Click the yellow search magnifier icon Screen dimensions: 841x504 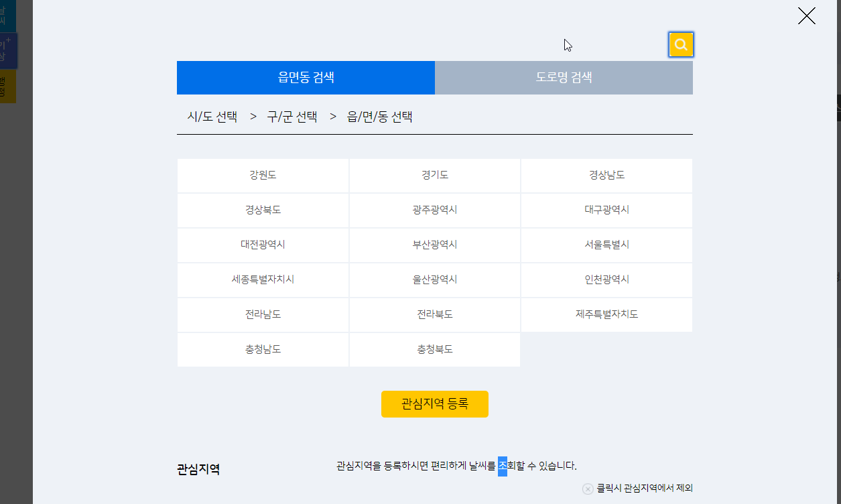681,45
